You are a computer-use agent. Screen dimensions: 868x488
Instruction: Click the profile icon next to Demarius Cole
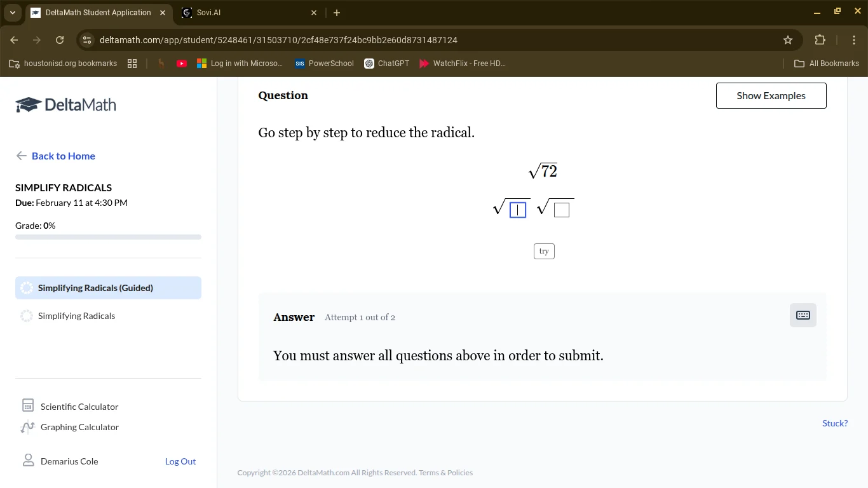click(x=27, y=461)
